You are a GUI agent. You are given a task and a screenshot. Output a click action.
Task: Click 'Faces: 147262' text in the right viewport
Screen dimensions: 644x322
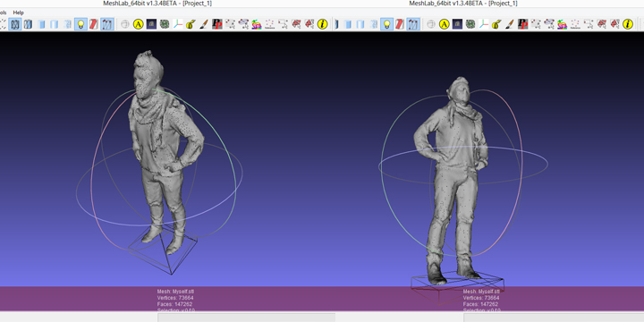point(480,304)
